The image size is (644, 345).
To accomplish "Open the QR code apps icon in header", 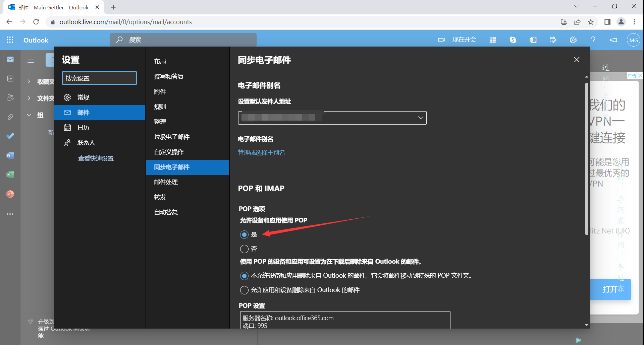I will (493, 40).
